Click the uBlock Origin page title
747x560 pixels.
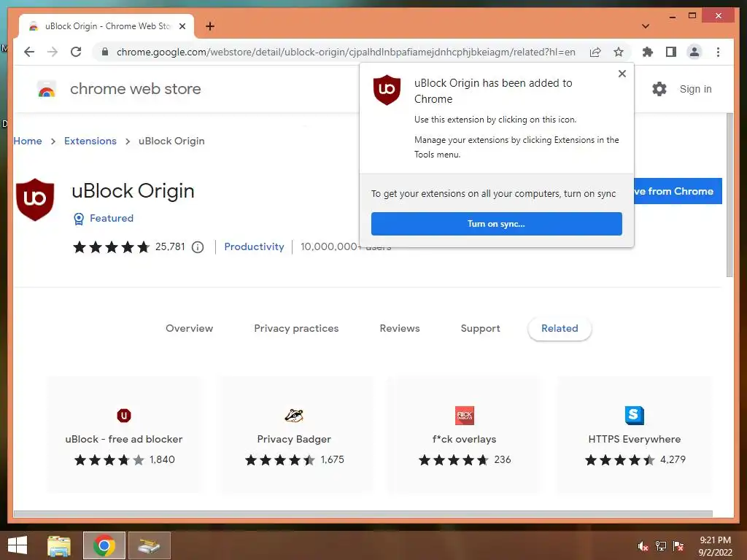pyautogui.click(x=133, y=192)
